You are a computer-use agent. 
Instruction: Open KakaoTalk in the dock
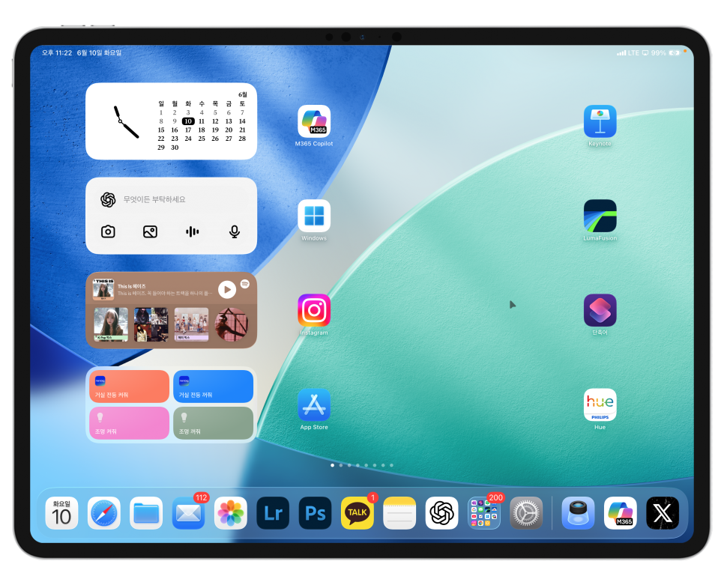tap(358, 513)
